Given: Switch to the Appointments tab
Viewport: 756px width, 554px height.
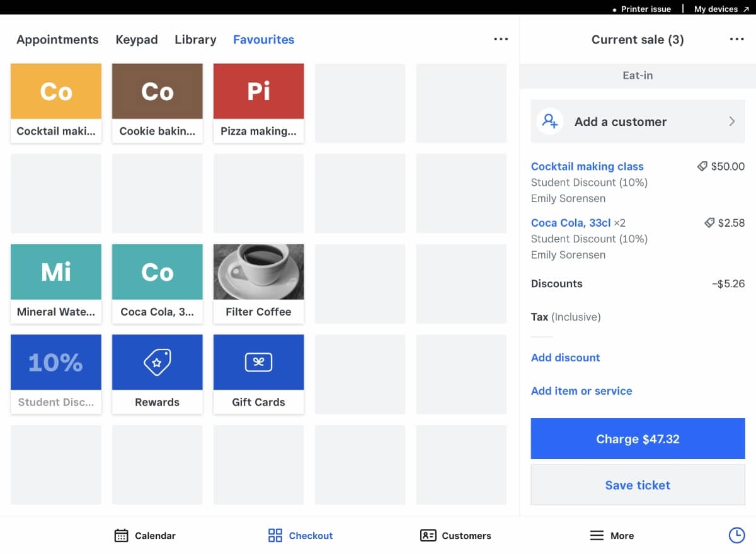Looking at the screenshot, I should pyautogui.click(x=57, y=40).
